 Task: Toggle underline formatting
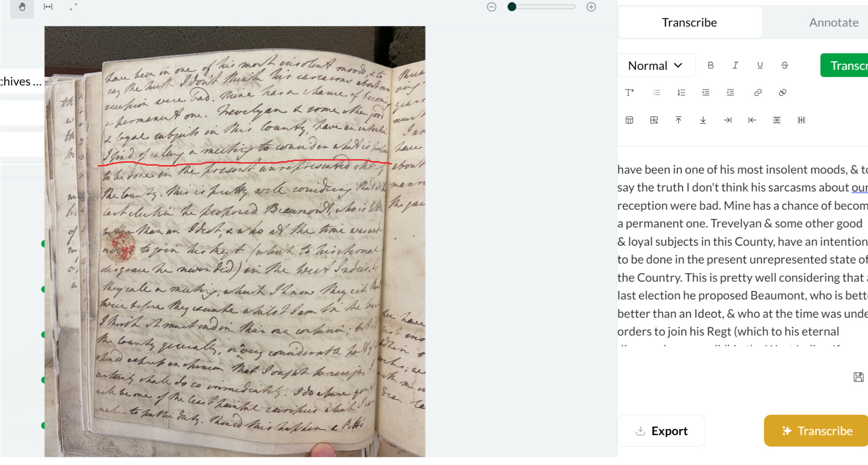pos(760,66)
